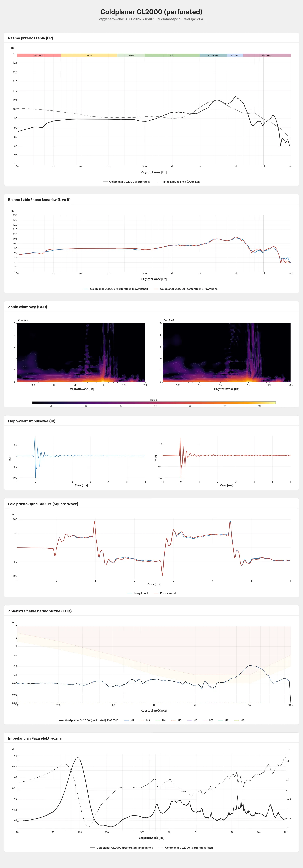The width and height of the screenshot is (303, 868).
Task: Click Częstotliwość [Hz] axis title under channel balance chart
Action: click(154, 279)
